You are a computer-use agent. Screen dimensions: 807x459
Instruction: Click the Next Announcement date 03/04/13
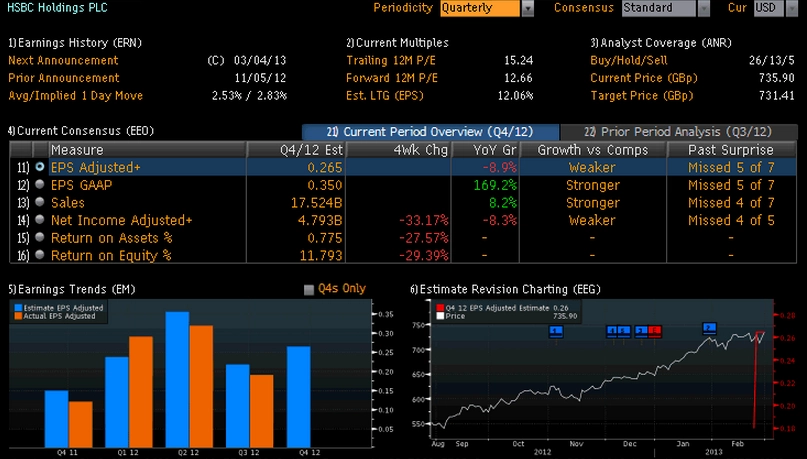260,60
